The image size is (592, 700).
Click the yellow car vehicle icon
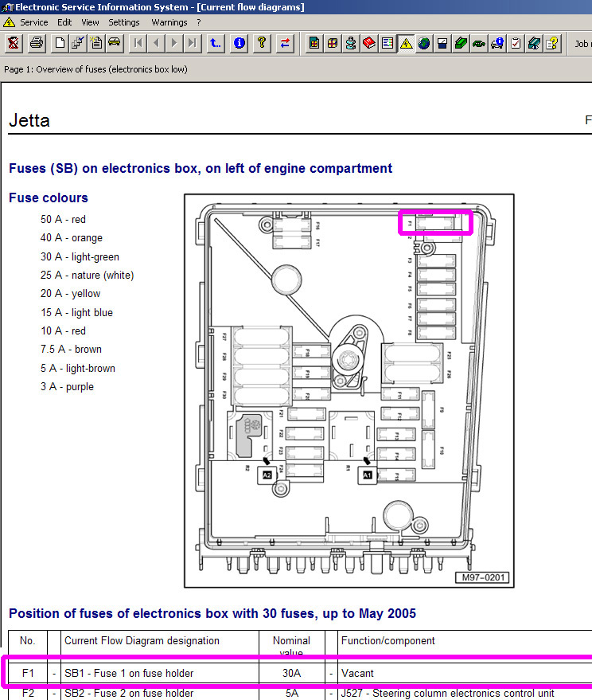click(115, 43)
